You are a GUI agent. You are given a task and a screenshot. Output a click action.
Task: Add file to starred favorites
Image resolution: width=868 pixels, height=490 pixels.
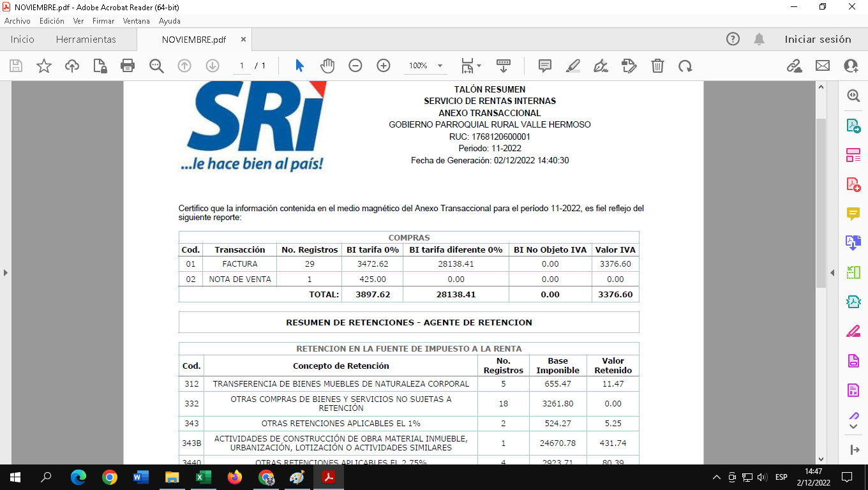pyautogui.click(x=44, y=66)
